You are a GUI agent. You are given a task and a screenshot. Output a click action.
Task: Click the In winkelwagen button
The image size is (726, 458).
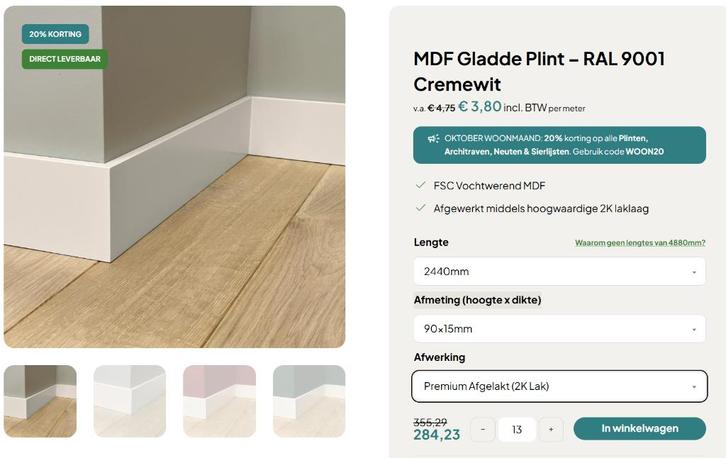[639, 429]
